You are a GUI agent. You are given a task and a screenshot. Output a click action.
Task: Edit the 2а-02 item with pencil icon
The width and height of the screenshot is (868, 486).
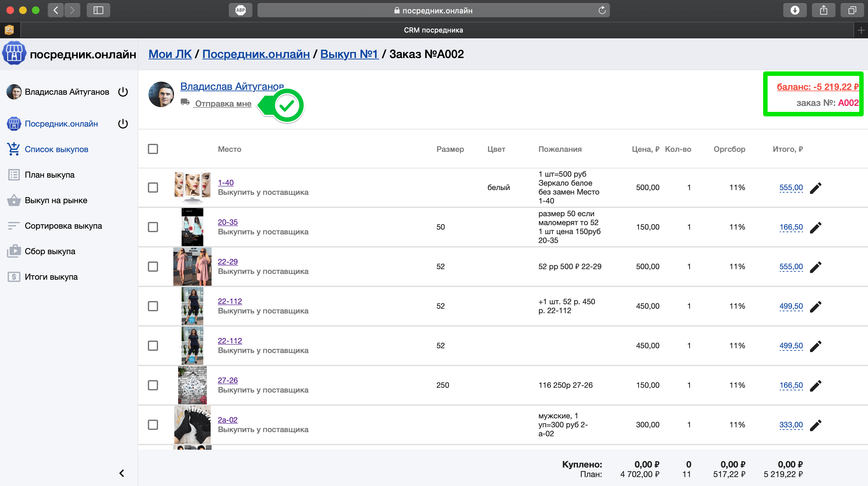pos(815,425)
